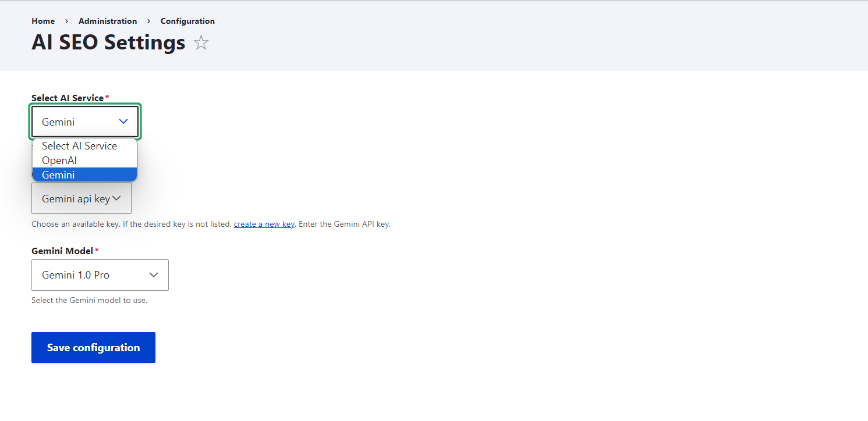Click the 'AI SEO Settings' page title
Viewport: 868px width, 421px height.
[x=108, y=42]
